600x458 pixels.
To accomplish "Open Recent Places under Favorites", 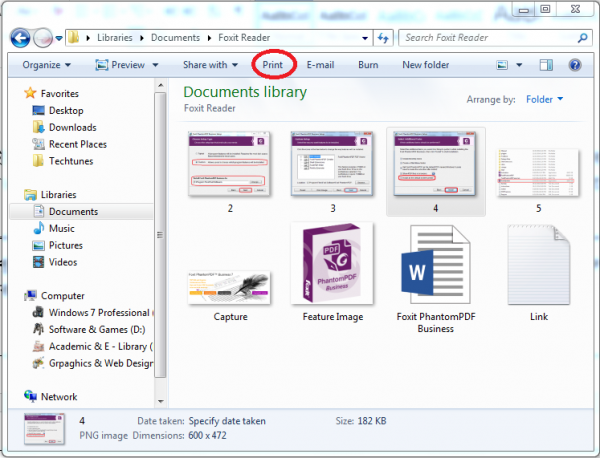I will (69, 144).
